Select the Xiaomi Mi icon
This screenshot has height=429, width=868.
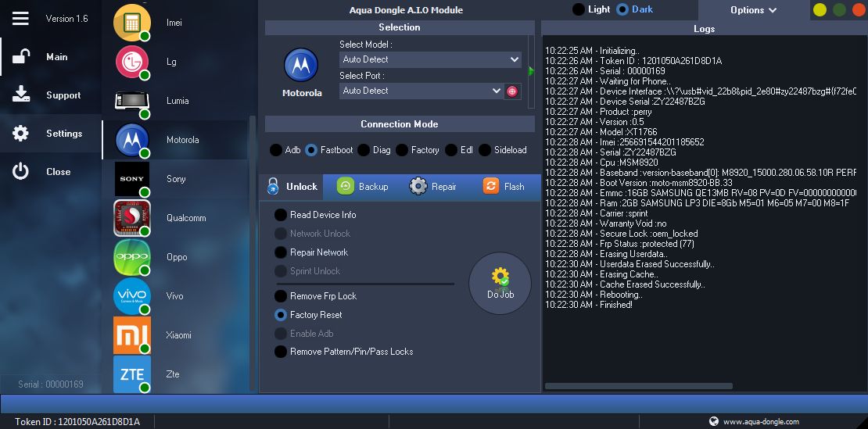click(x=131, y=335)
